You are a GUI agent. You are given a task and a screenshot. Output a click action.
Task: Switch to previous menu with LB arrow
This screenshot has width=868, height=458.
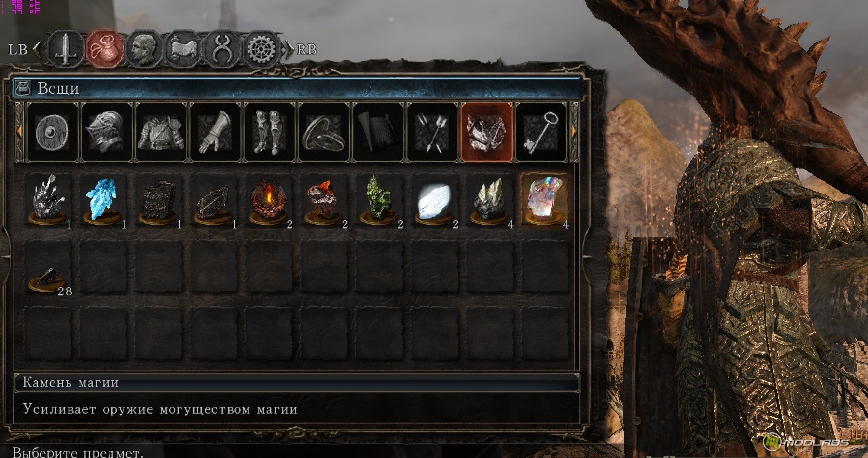(37, 49)
